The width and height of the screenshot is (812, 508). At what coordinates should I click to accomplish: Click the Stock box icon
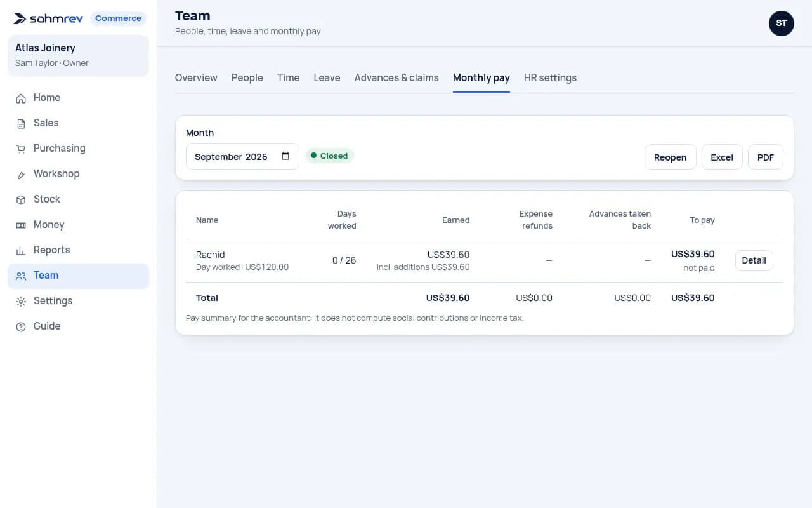click(21, 199)
